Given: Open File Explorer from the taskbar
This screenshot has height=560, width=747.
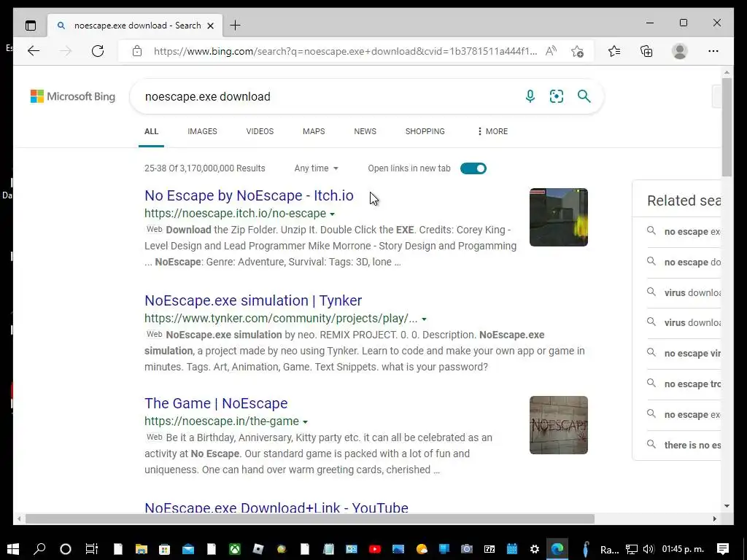Looking at the screenshot, I should [x=142, y=549].
